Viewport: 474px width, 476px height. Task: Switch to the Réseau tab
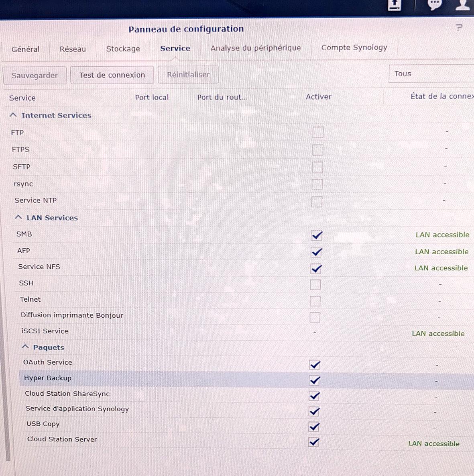point(73,49)
